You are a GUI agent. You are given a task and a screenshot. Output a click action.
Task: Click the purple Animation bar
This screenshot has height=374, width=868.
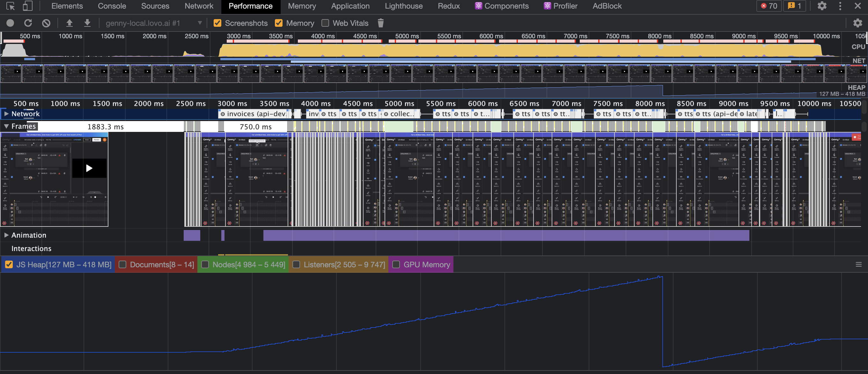click(505, 235)
